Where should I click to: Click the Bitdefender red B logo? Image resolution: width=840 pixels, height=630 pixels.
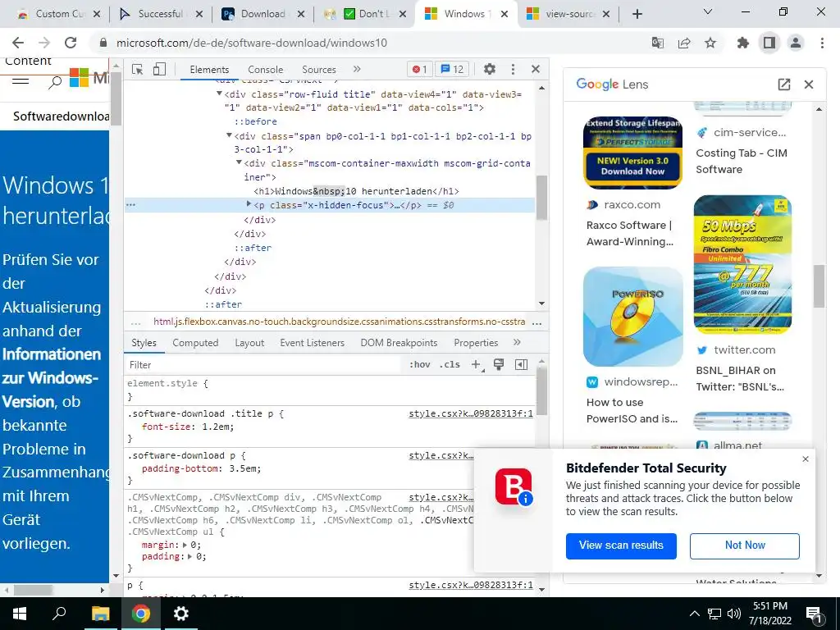(x=514, y=486)
